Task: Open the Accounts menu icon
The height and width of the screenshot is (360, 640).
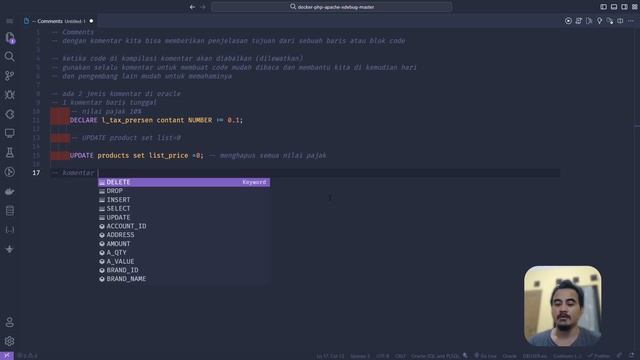Action: tap(10, 322)
